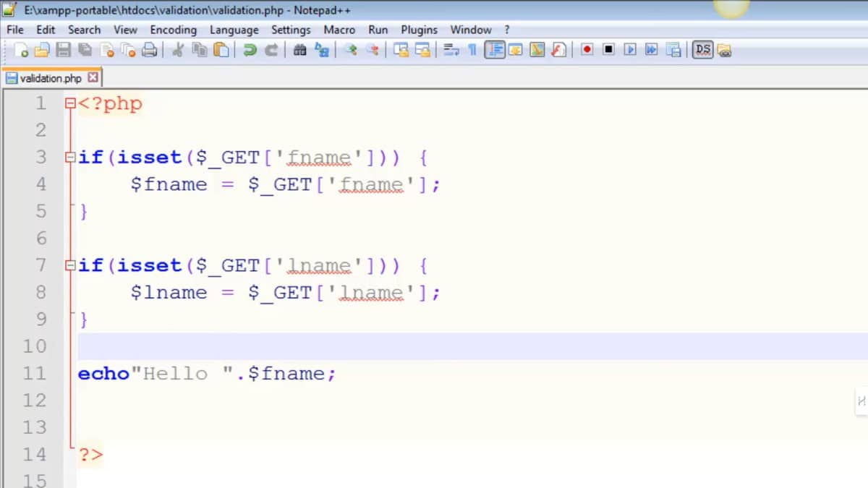The image size is (868, 488).
Task: Click the Open file folder icon
Action: coord(43,50)
